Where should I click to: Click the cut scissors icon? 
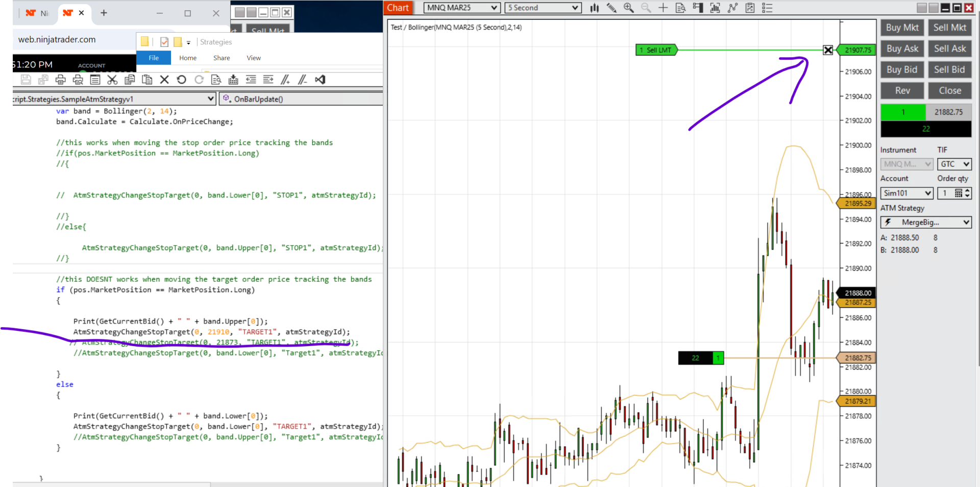pyautogui.click(x=112, y=80)
